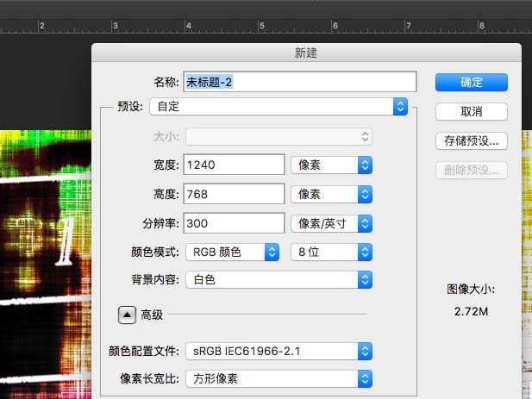The width and height of the screenshot is (532, 399).
Task: Open the 颜色配置文件 sRGB dropdown
Action: tap(279, 351)
